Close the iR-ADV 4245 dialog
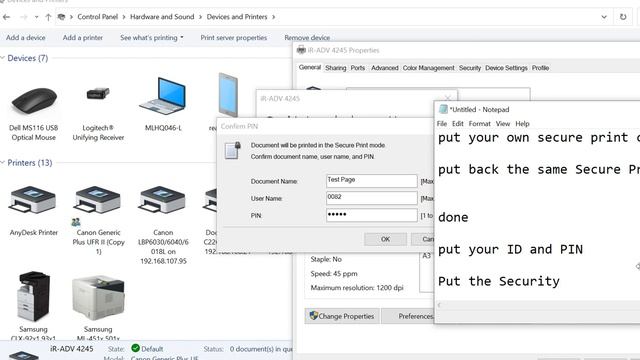The image size is (640, 360). coord(448,98)
